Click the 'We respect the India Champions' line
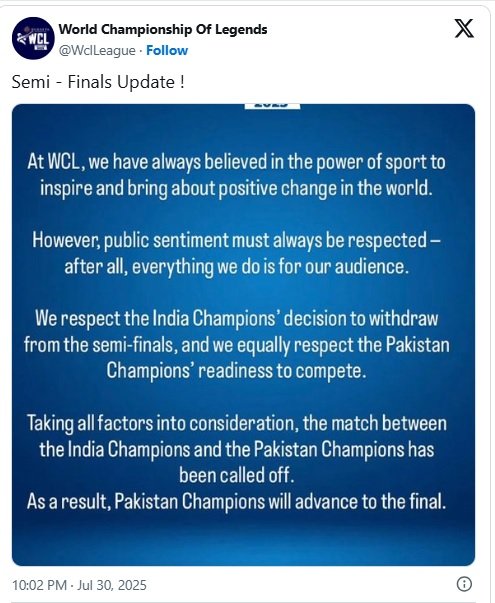Viewport: 495px width, 603px height. click(x=236, y=318)
